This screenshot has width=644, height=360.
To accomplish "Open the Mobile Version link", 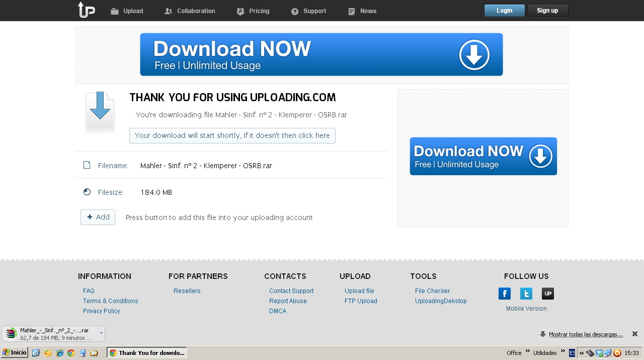I will tap(526, 309).
